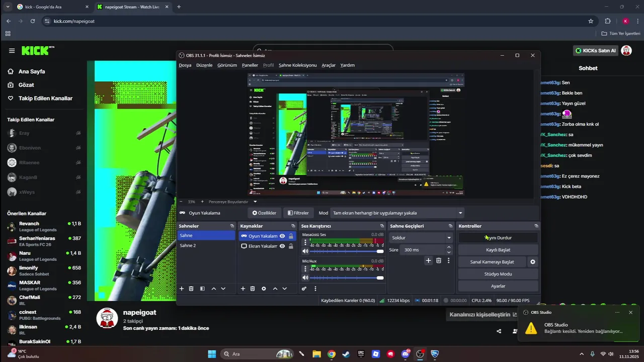The width and height of the screenshot is (644, 362).
Task: Open Mic/Aux options three-dot icon
Action: 305,268
